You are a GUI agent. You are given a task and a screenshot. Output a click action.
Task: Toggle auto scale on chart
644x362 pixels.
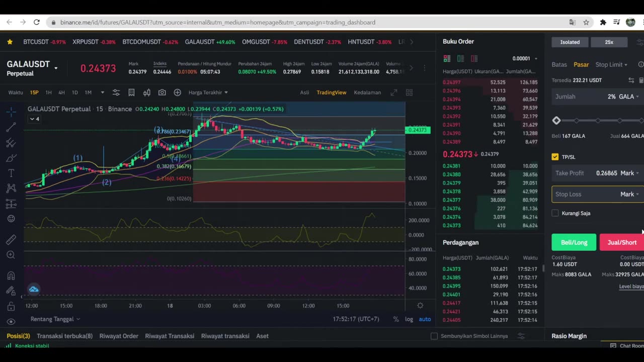point(425,319)
